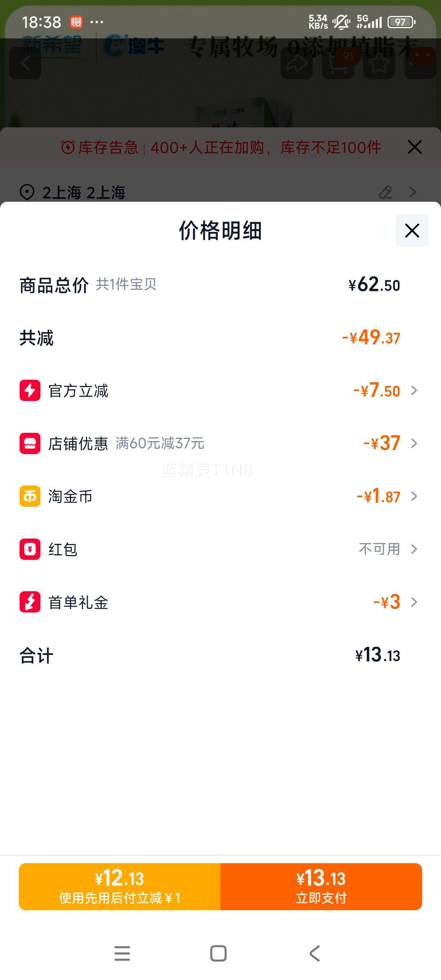Viewport: 441px width, 980px height.
Task: Expand 店铺优惠 discount details chevron
Action: (414, 443)
